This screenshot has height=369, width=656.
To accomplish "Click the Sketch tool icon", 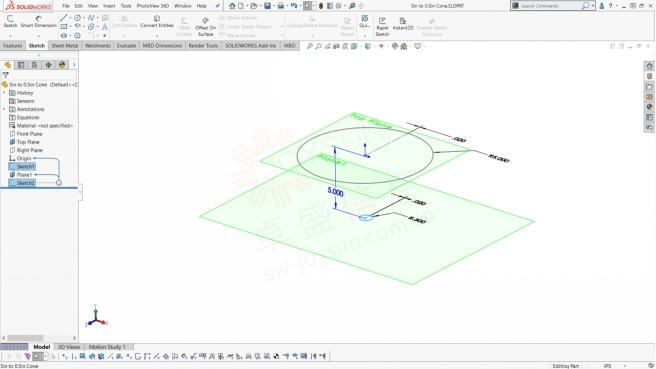I will 10,22.
